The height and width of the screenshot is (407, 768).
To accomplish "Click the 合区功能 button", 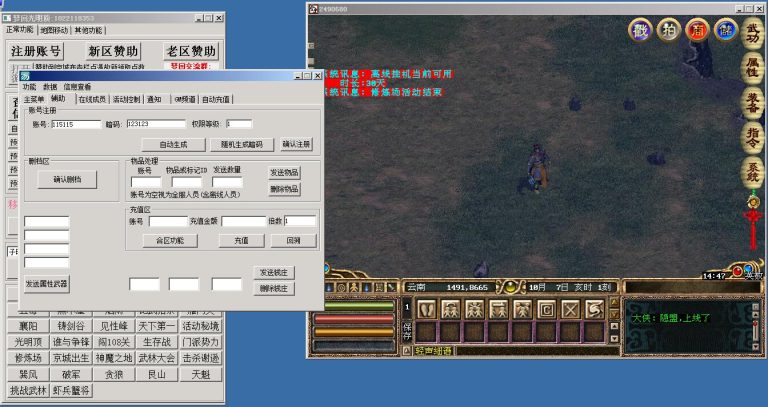I will click(170, 241).
